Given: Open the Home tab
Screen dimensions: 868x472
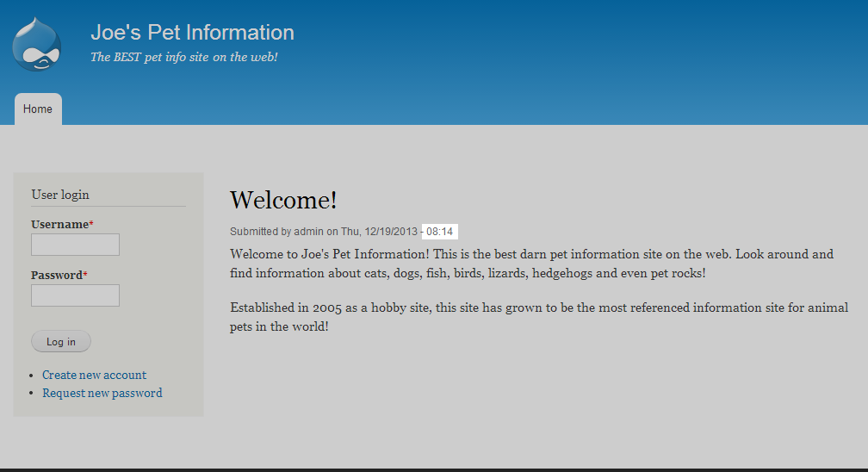Looking at the screenshot, I should 38,109.
